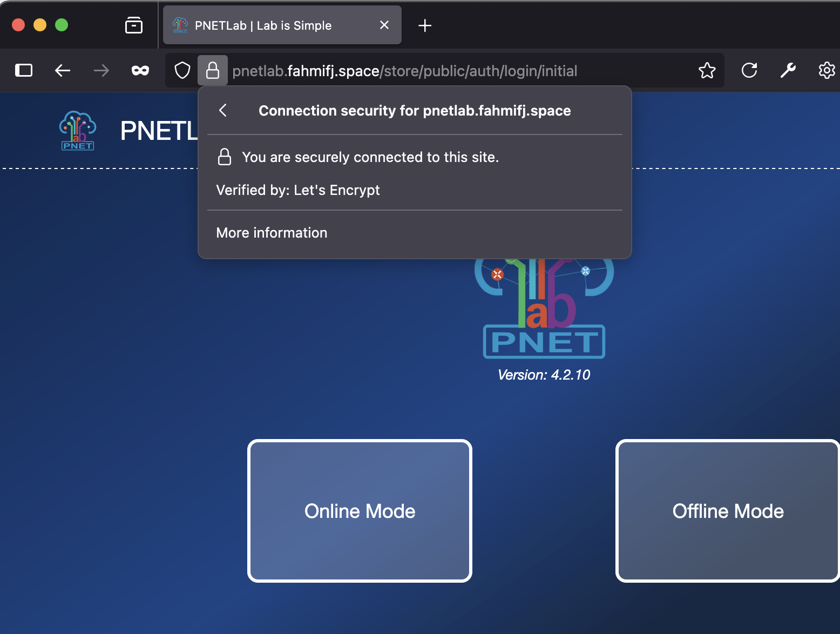This screenshot has width=840, height=634.
Task: Go back using the back arrow
Action: 63,70
